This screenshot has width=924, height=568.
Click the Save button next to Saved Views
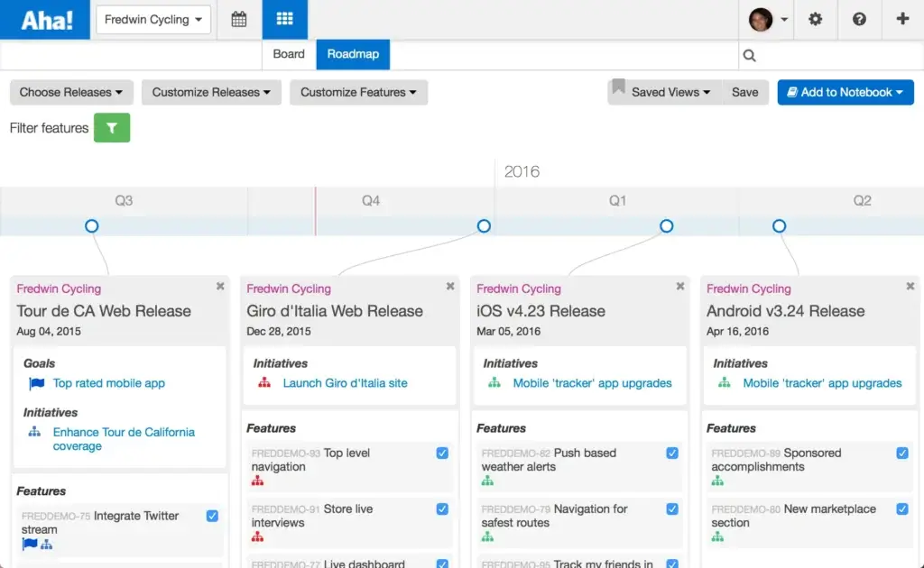(x=745, y=92)
